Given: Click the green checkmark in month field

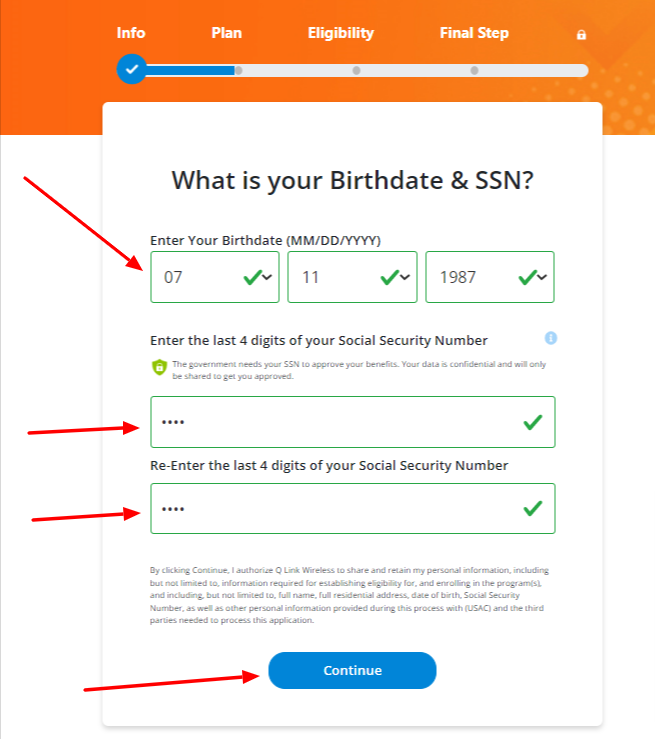Looking at the screenshot, I should coord(253,277).
